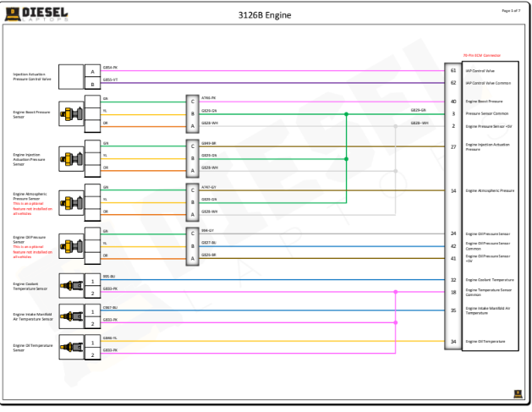Click the Engine Injection Actuation Pressure Sensor icon
532x412 pixels.
tap(71, 159)
